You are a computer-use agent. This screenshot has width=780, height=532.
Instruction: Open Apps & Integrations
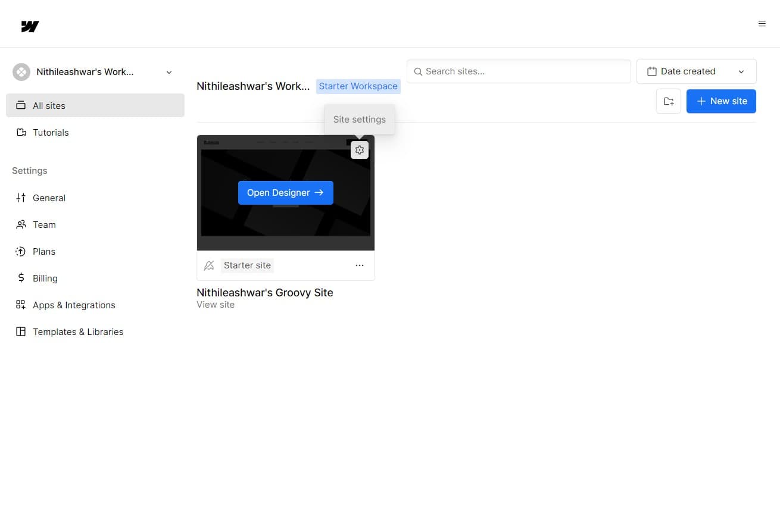(x=74, y=305)
